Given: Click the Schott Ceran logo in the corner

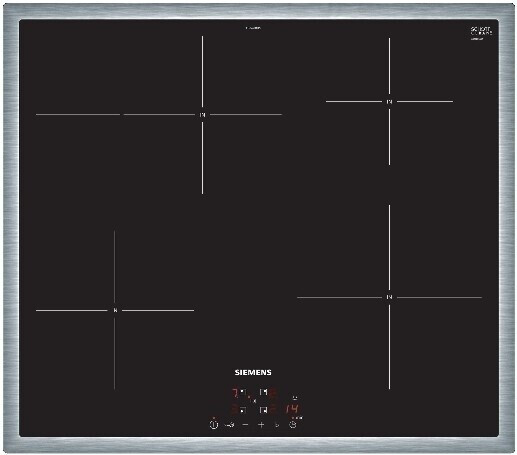Looking at the screenshot, I should [481, 33].
